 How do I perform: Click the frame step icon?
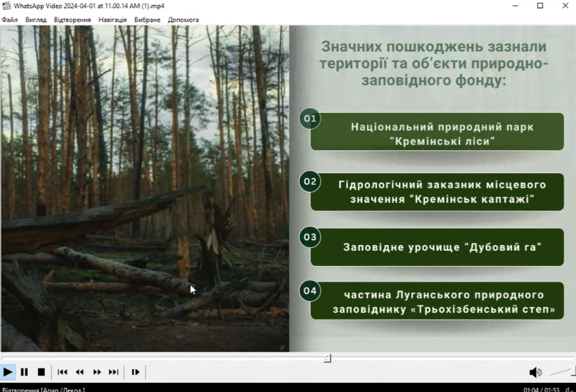pos(135,372)
